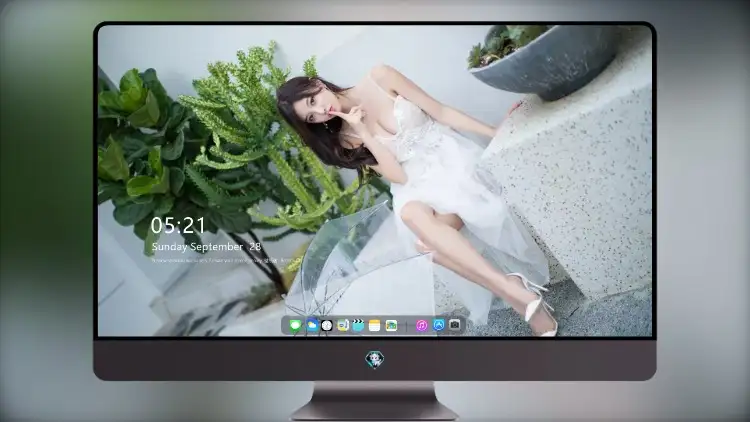The width and height of the screenshot is (750, 422).
Task: Open the yellow Notes app icon
Action: (375, 326)
